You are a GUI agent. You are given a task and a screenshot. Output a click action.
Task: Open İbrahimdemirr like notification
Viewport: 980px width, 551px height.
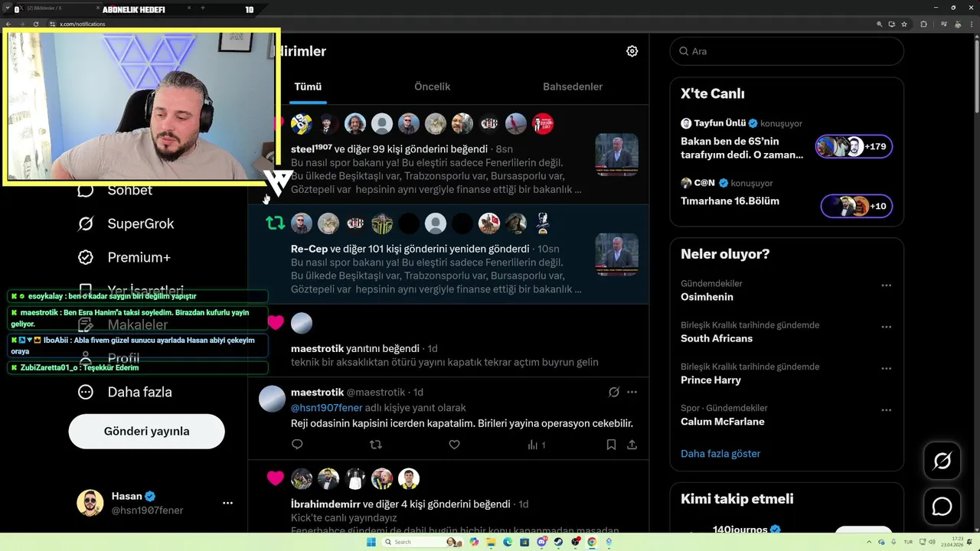tap(448, 497)
